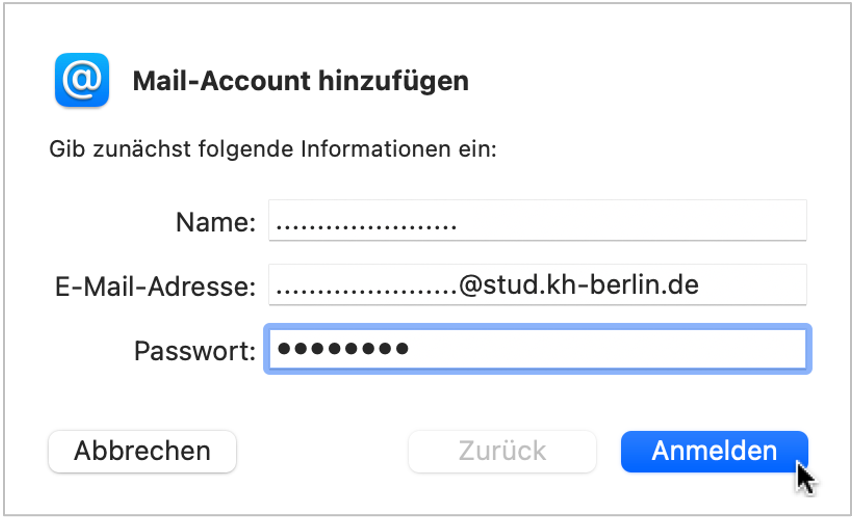This screenshot has height=518, width=854.
Task: Click the blue @ Mail app icon
Action: tap(82, 80)
